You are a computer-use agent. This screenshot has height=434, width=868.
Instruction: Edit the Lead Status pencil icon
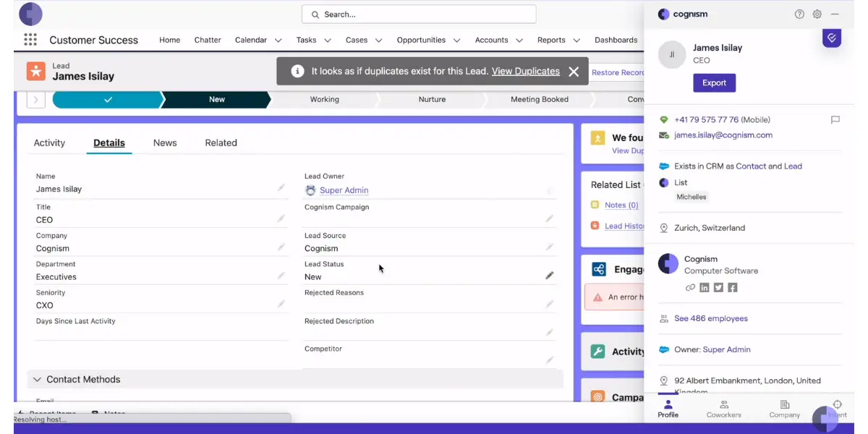coord(550,276)
